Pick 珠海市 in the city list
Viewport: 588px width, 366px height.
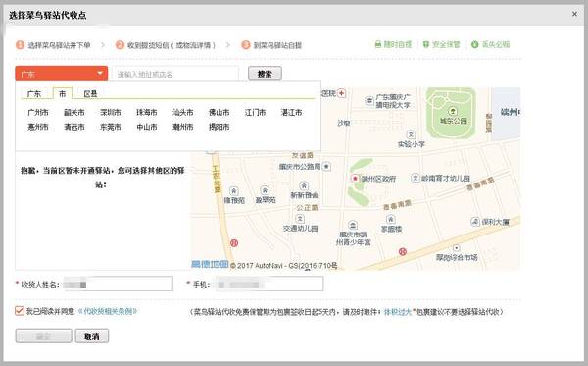[x=147, y=112]
